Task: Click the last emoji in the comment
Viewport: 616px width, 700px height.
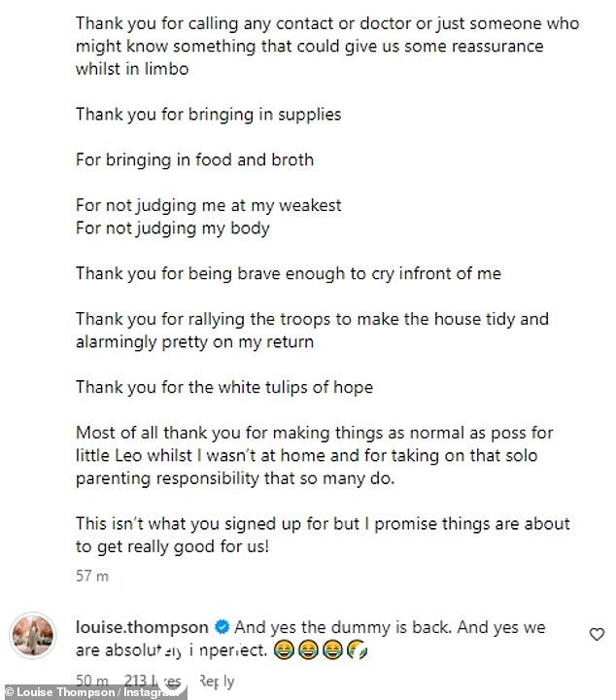Action: (357, 650)
